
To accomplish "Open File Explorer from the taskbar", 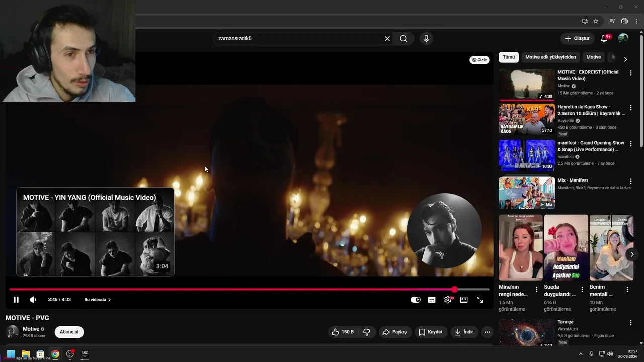I will tap(26, 354).
